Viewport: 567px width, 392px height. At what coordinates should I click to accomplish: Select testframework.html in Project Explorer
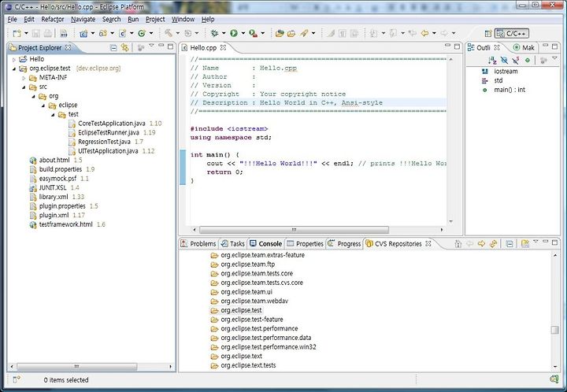[x=66, y=224]
